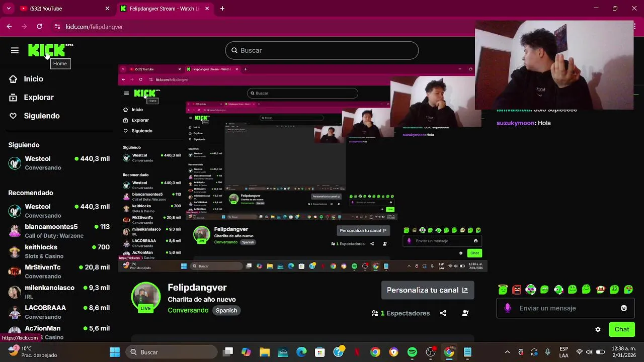Launch Netflix from the taskbar
Screen dimensions: 644x362
(357, 352)
